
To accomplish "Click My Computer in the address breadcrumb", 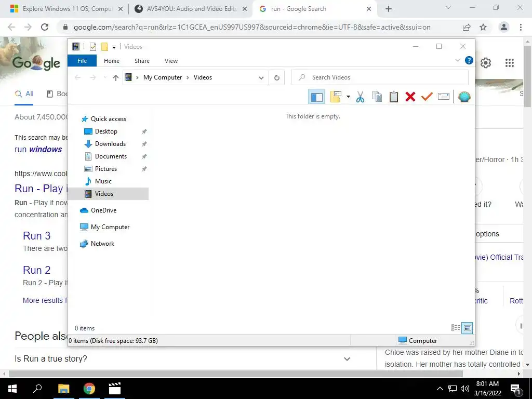I will [x=163, y=77].
